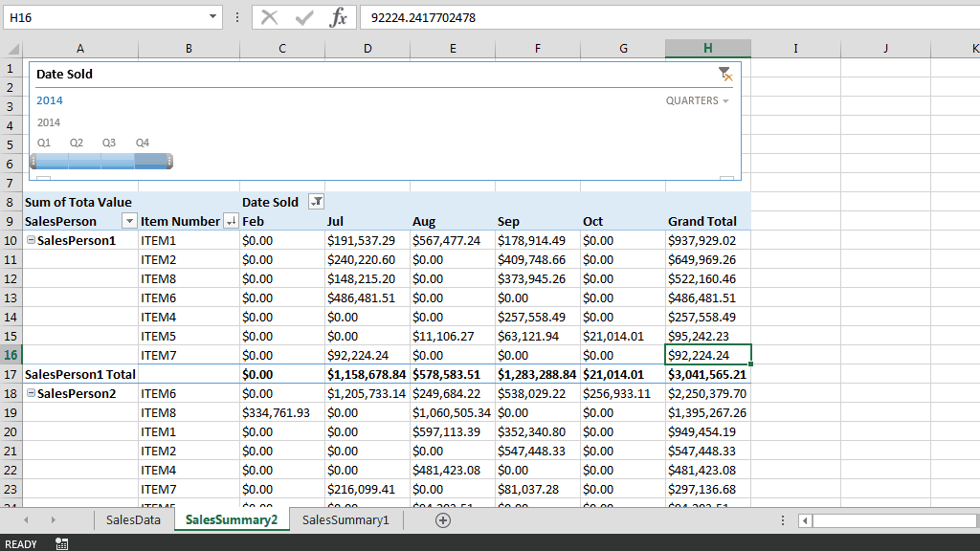
Task: Collapse the SalesPerson1 group
Action: (31, 240)
